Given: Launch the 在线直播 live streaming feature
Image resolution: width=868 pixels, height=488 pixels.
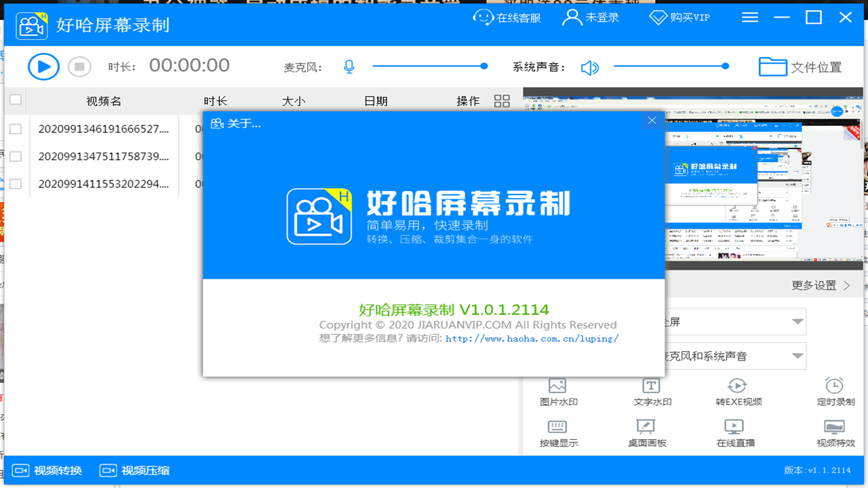Looking at the screenshot, I should [734, 434].
